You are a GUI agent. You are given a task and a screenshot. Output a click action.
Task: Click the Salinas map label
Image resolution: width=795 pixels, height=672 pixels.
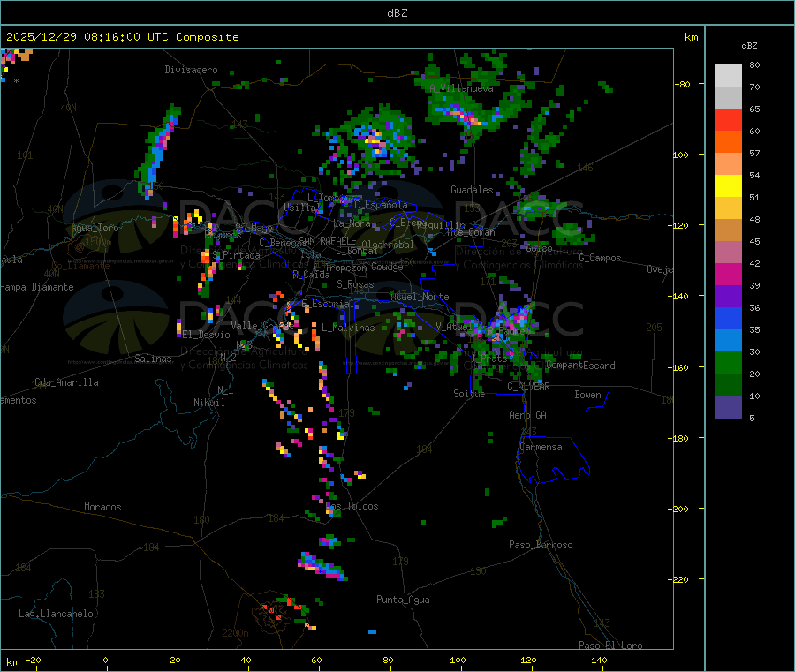tap(153, 359)
